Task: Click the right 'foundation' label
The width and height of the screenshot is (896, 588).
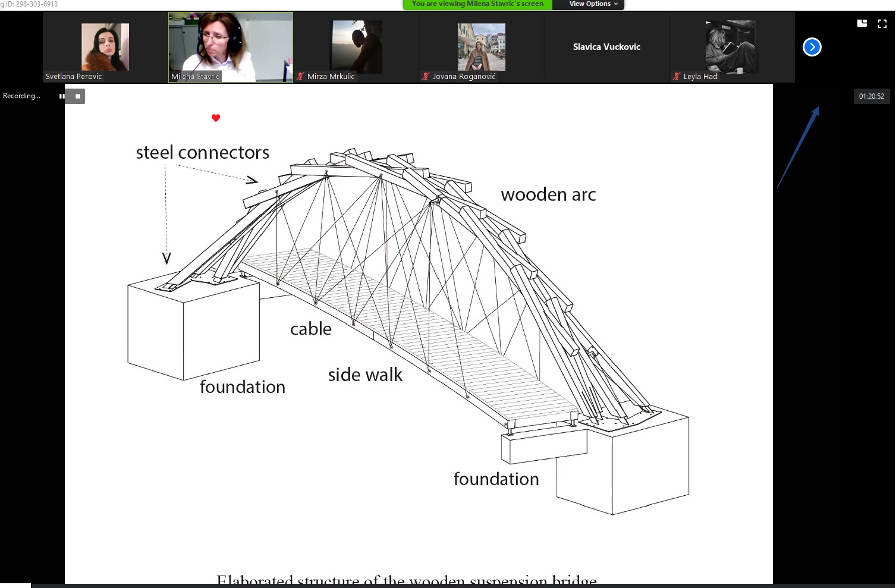Action: [496, 479]
